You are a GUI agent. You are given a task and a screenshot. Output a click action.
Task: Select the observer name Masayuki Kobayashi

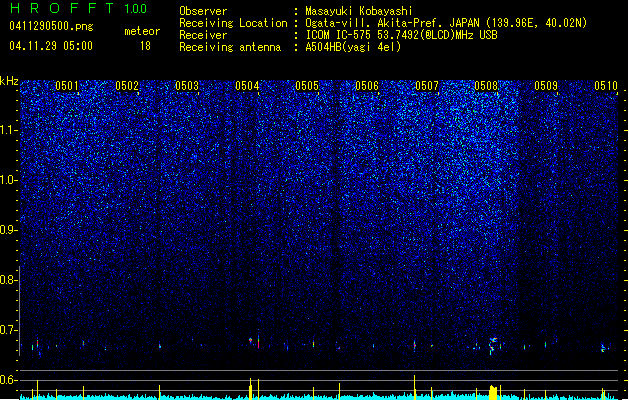(359, 11)
